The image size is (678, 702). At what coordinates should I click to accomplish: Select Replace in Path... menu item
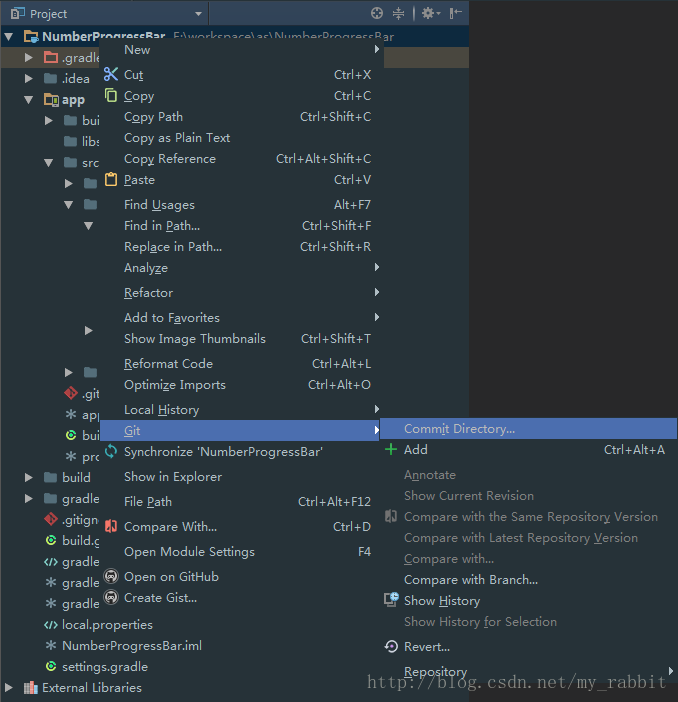(241, 246)
